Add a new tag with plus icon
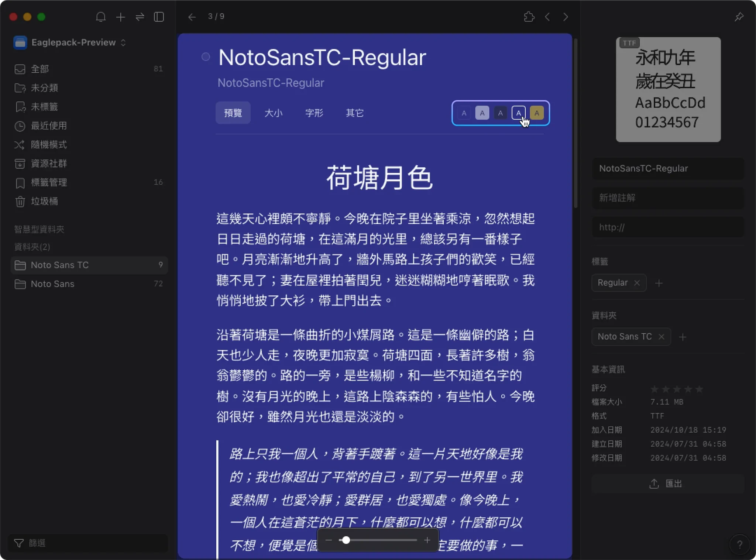756x560 pixels. (x=659, y=283)
